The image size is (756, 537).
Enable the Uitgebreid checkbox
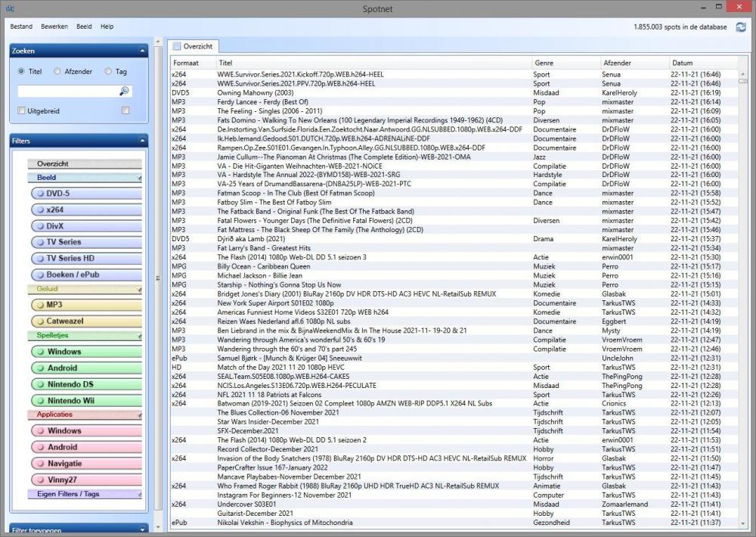tap(21, 111)
